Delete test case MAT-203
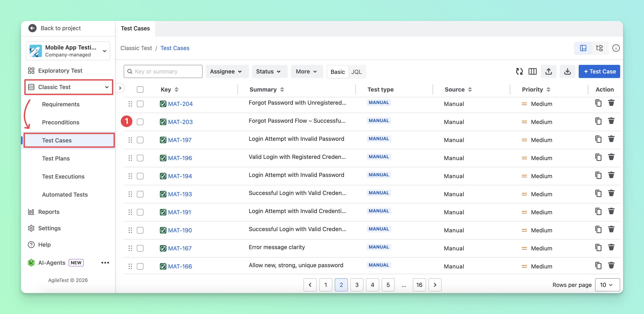The width and height of the screenshot is (644, 314). click(x=611, y=121)
